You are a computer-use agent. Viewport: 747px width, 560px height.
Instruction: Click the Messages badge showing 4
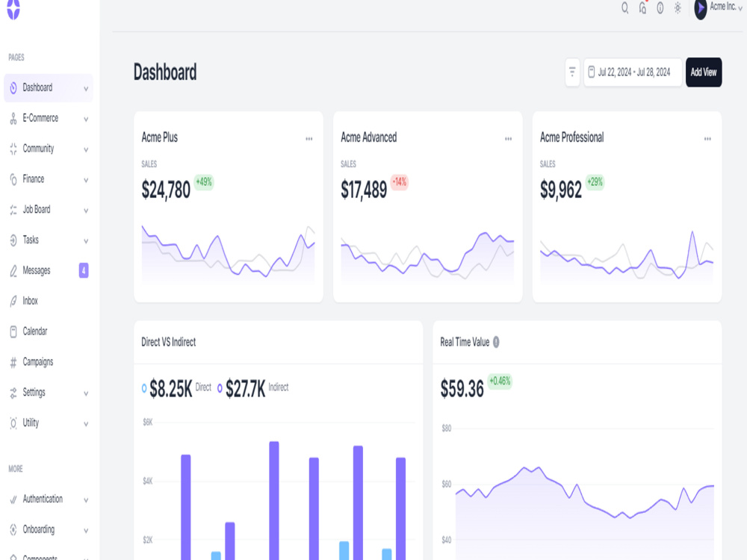(x=84, y=270)
